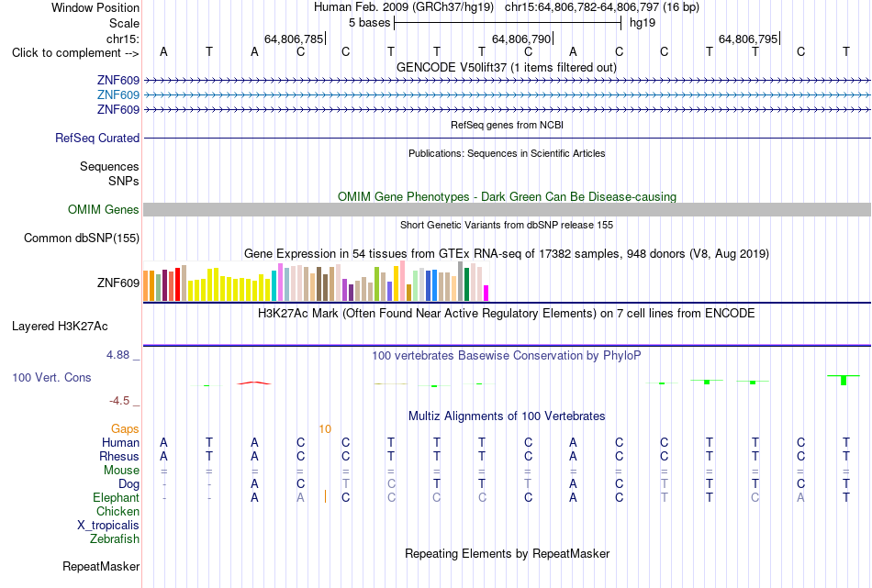Click the GTEx ZNF609 expression bar chart
Viewport: 872px width, 588px height.
click(x=316, y=282)
